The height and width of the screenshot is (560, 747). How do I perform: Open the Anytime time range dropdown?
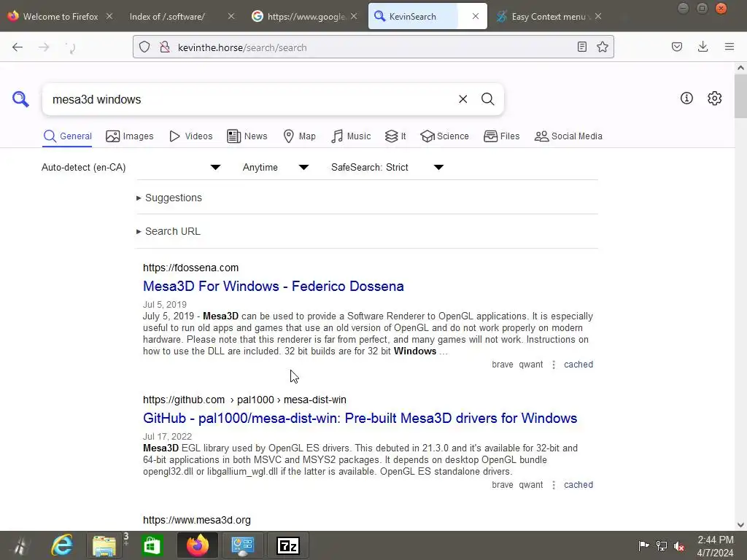pyautogui.click(x=276, y=167)
